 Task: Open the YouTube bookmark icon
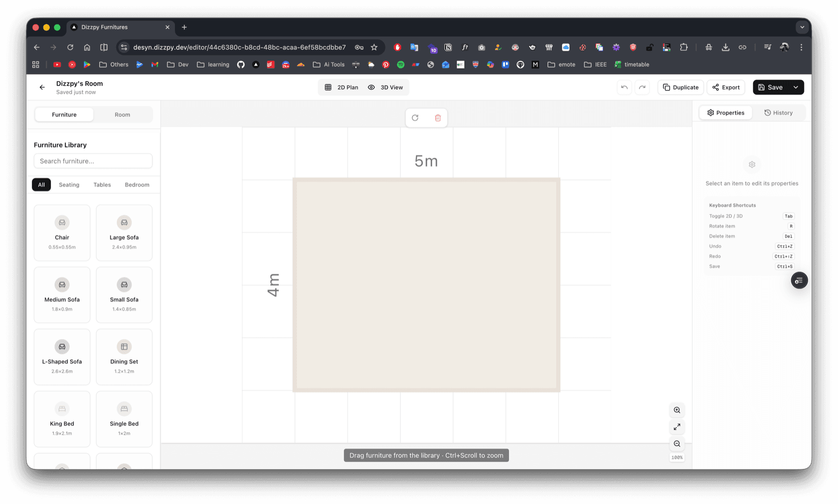pos(57,64)
